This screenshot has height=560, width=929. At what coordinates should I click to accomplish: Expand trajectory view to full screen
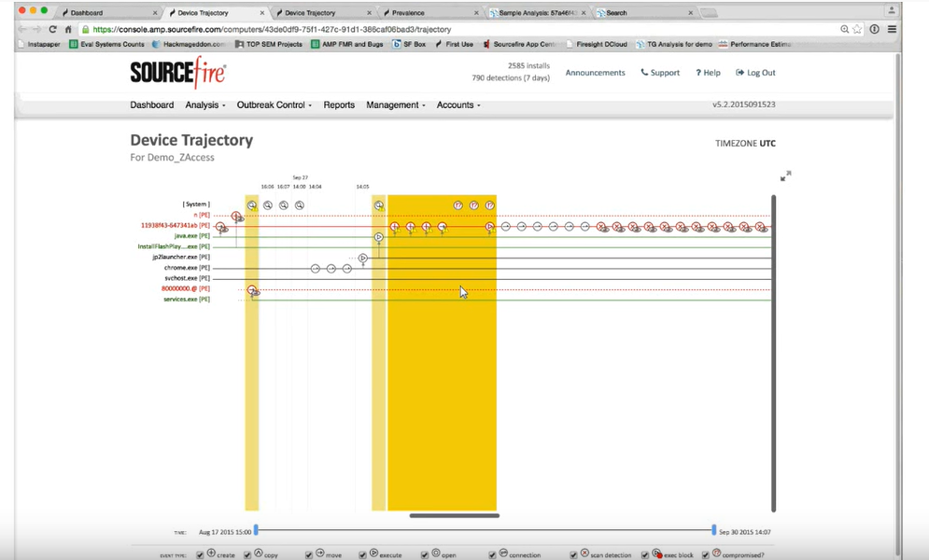[785, 175]
